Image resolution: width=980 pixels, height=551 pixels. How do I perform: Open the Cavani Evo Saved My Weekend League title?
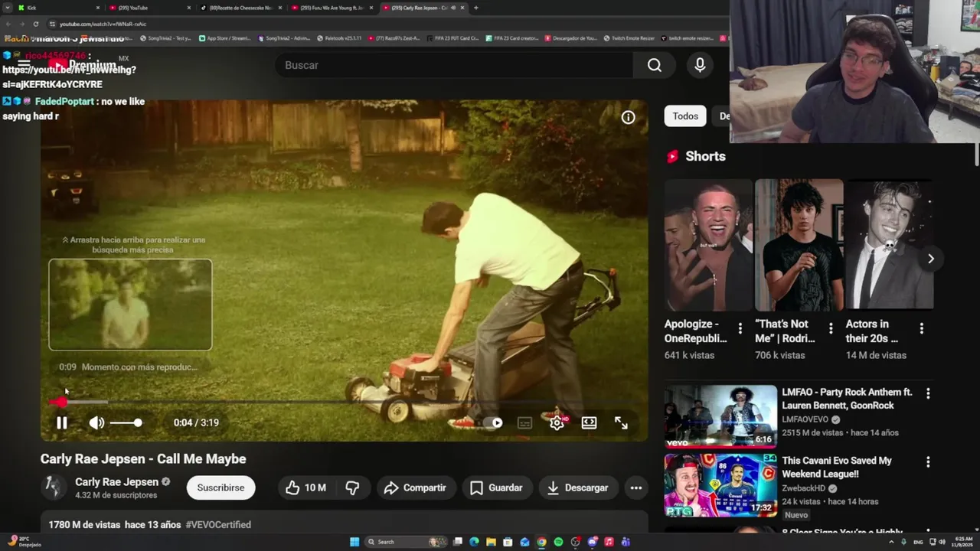pyautogui.click(x=837, y=467)
